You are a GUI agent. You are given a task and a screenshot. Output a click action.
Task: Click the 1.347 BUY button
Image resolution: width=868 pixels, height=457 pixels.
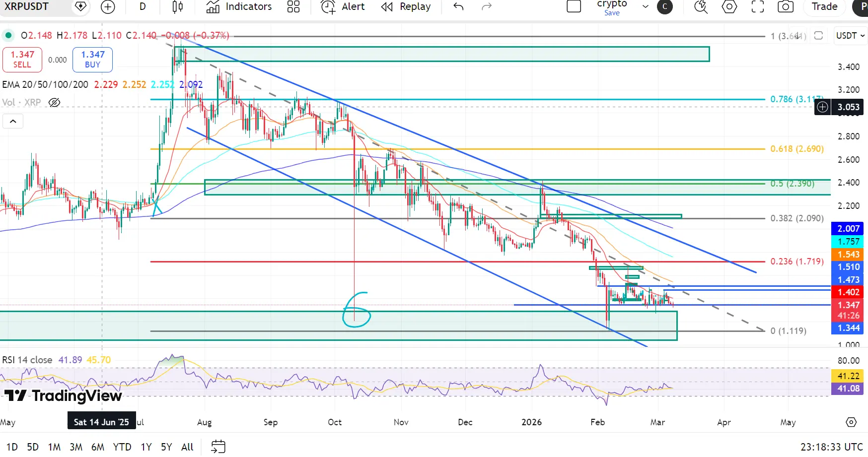pyautogui.click(x=93, y=60)
